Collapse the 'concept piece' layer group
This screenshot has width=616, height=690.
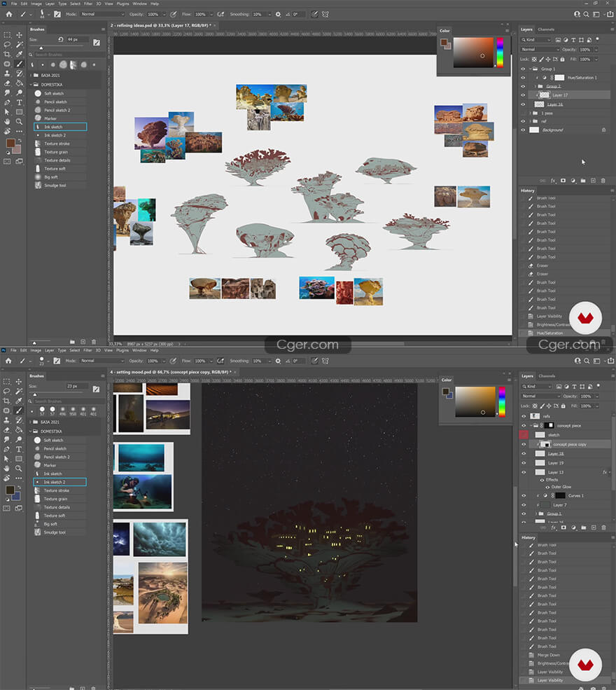[531, 425]
